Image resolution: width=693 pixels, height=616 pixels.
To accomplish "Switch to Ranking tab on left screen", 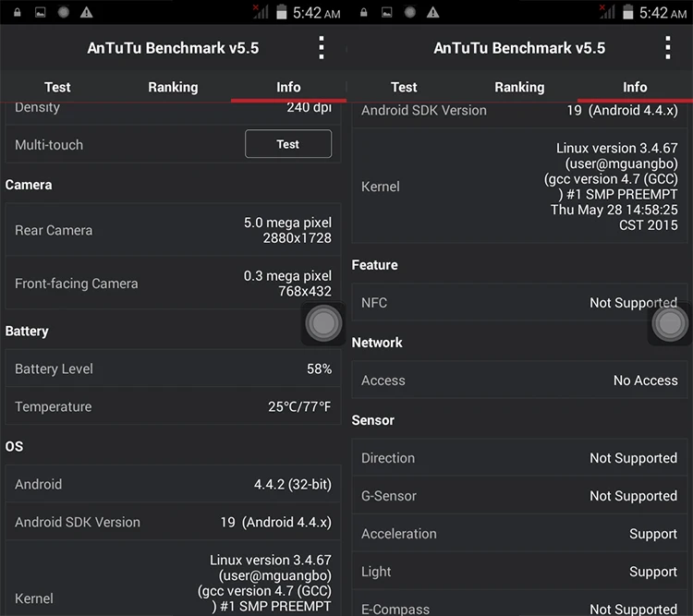I will [x=174, y=87].
